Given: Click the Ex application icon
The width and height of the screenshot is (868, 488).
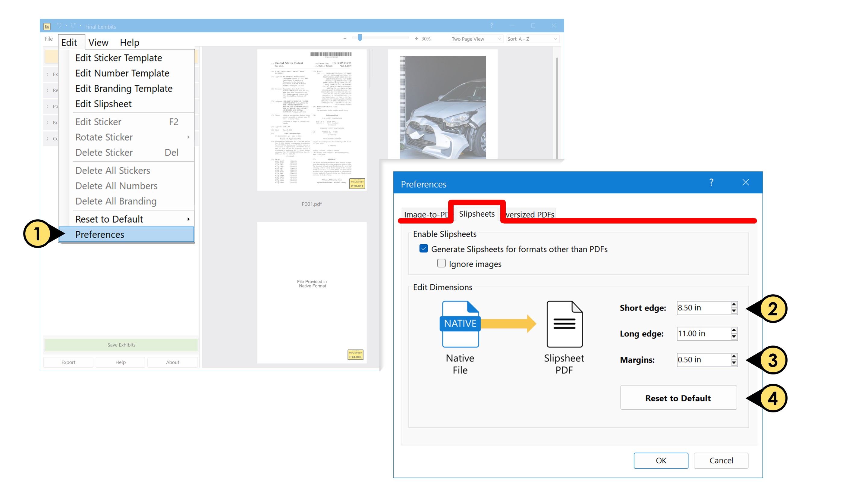Looking at the screenshot, I should (47, 26).
